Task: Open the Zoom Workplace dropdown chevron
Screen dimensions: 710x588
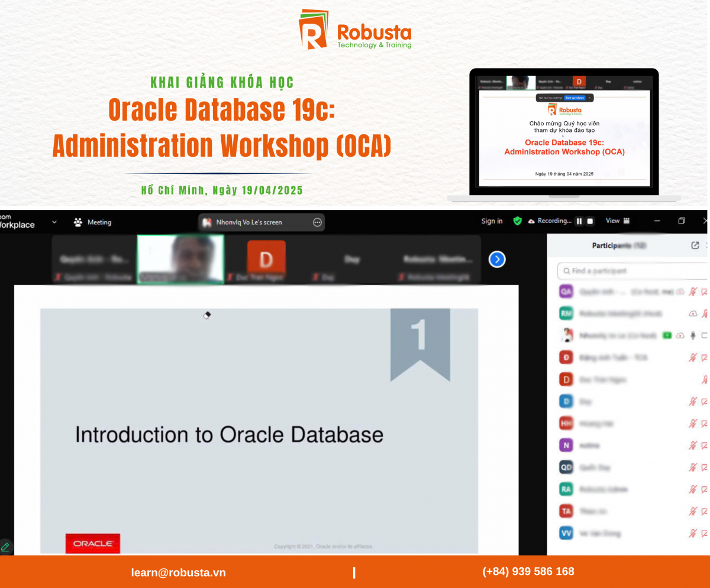Action: pos(54,222)
